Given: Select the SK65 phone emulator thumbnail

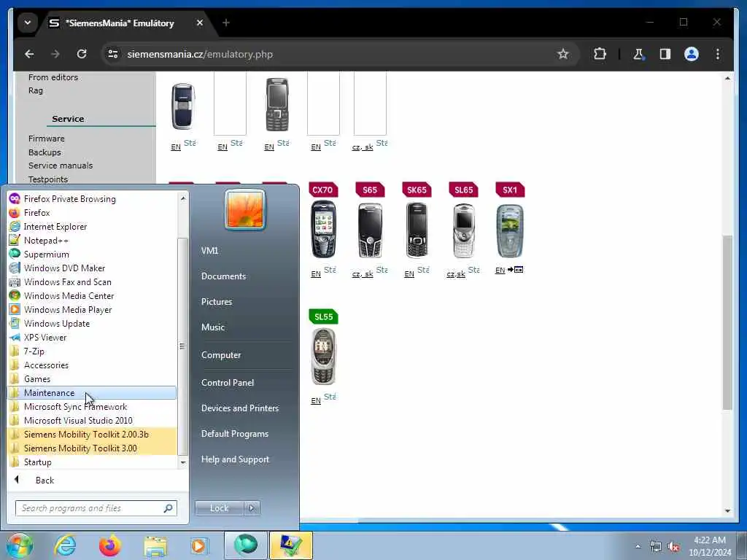Looking at the screenshot, I should click(417, 230).
